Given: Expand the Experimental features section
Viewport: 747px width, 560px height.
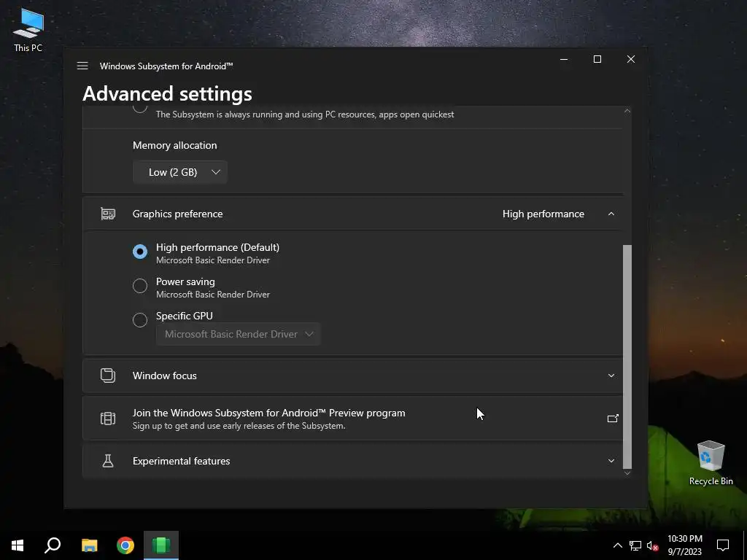Looking at the screenshot, I should click(x=611, y=461).
